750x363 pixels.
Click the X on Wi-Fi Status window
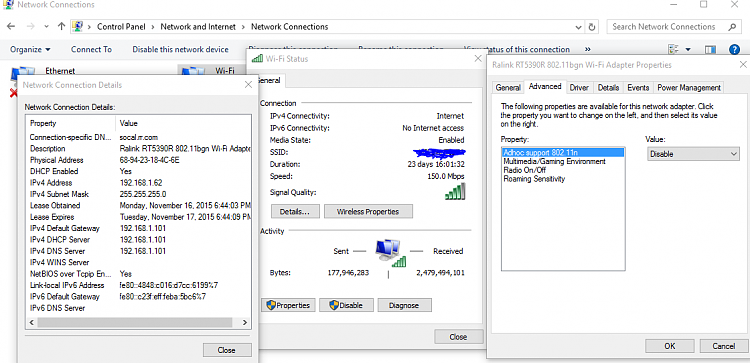(477, 59)
